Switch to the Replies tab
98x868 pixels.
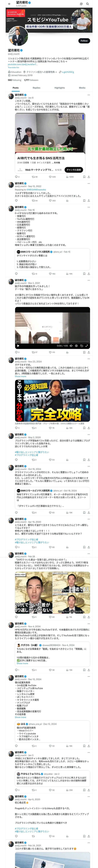(x=36, y=88)
